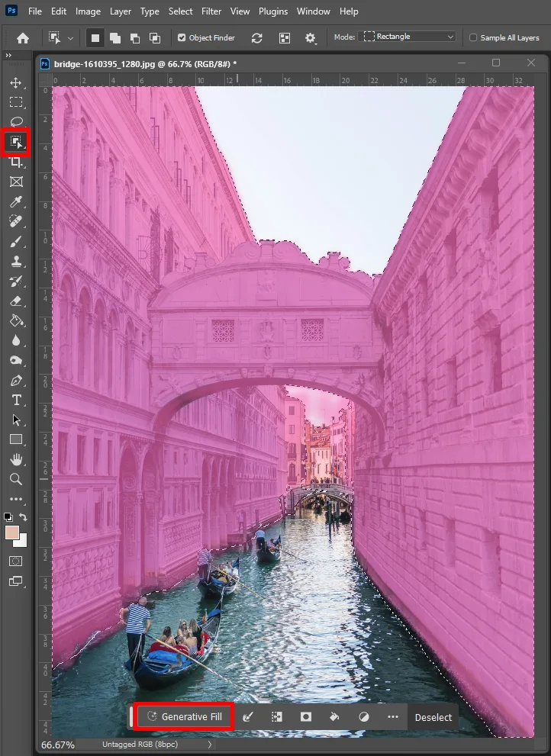Select the Clone Stamp tool

(x=16, y=262)
